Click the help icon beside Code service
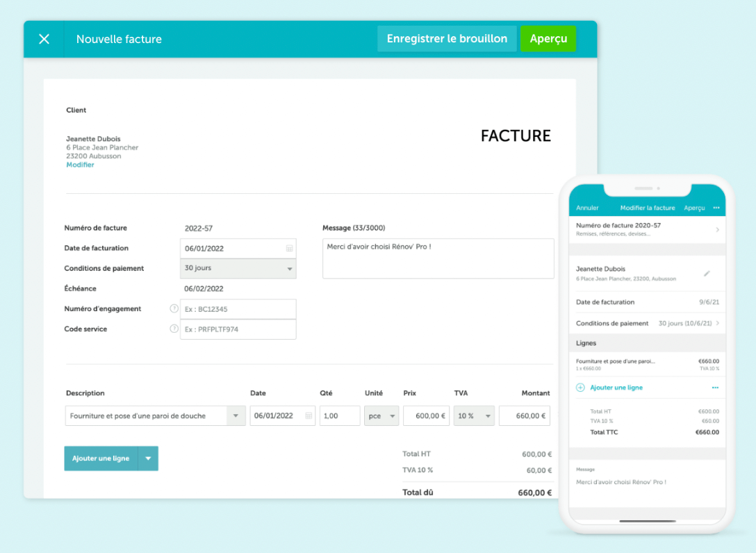Screen dimensions: 756x553 pos(173,329)
